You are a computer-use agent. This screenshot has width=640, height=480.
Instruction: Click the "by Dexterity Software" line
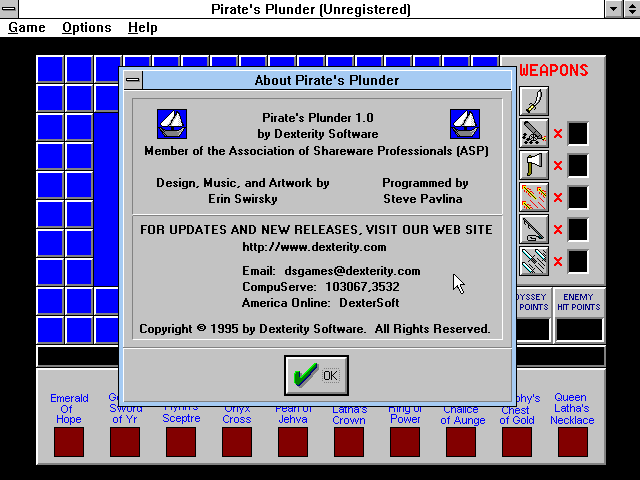click(318, 134)
